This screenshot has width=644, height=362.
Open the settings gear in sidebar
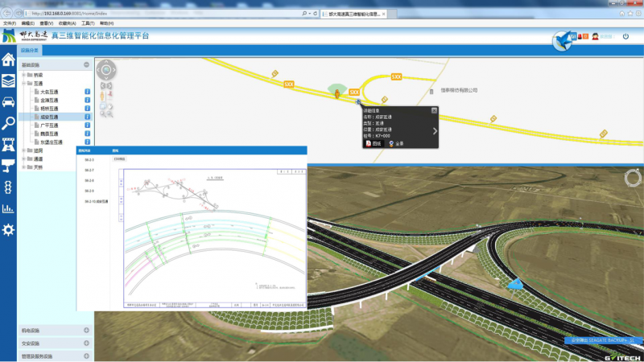(8, 230)
